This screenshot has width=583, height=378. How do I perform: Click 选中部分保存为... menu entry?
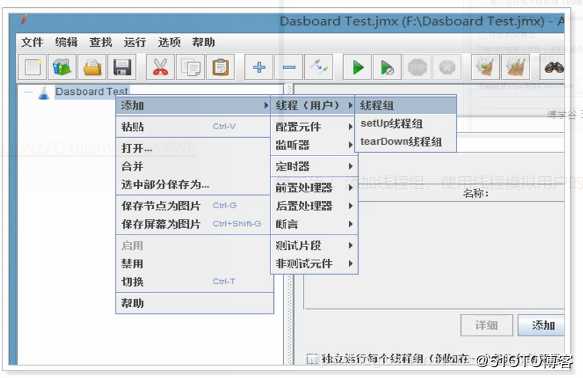(193, 184)
